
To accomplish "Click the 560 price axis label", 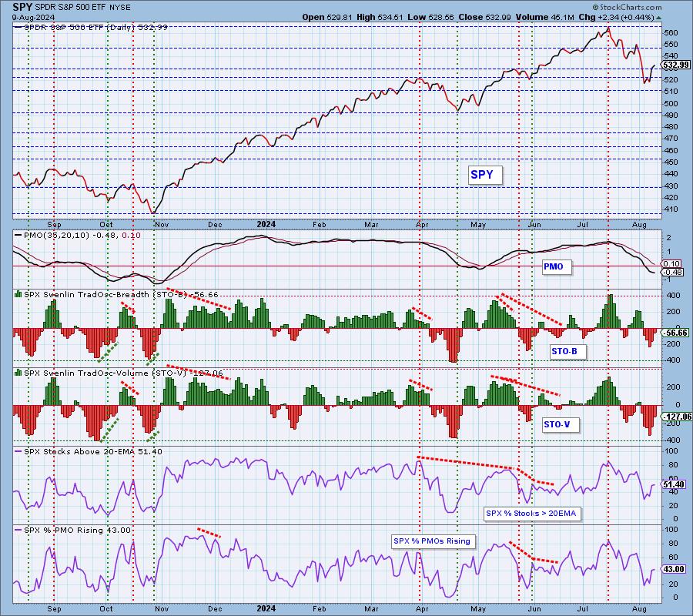I will (x=671, y=32).
